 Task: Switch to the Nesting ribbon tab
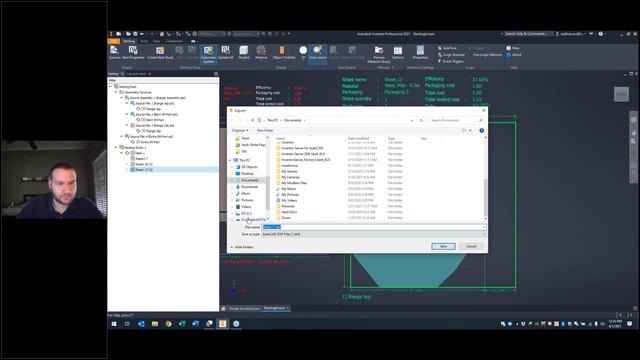click(129, 41)
